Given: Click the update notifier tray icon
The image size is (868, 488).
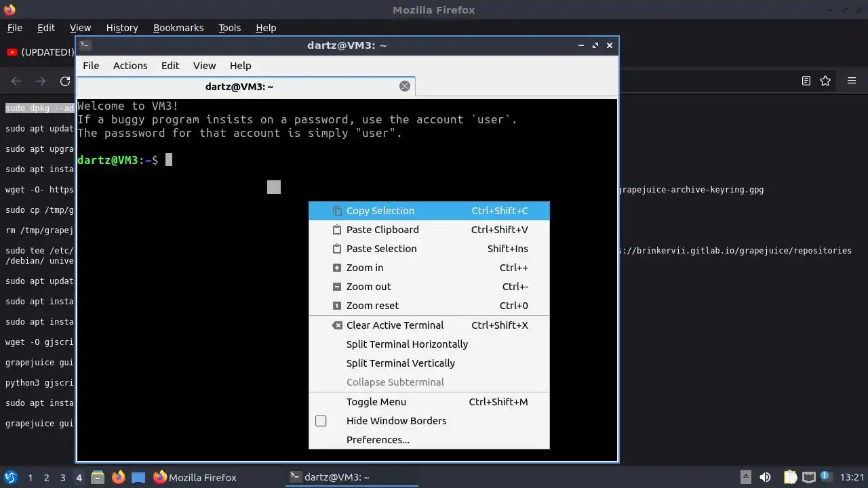Looking at the screenshot, I should pyautogui.click(x=827, y=477).
